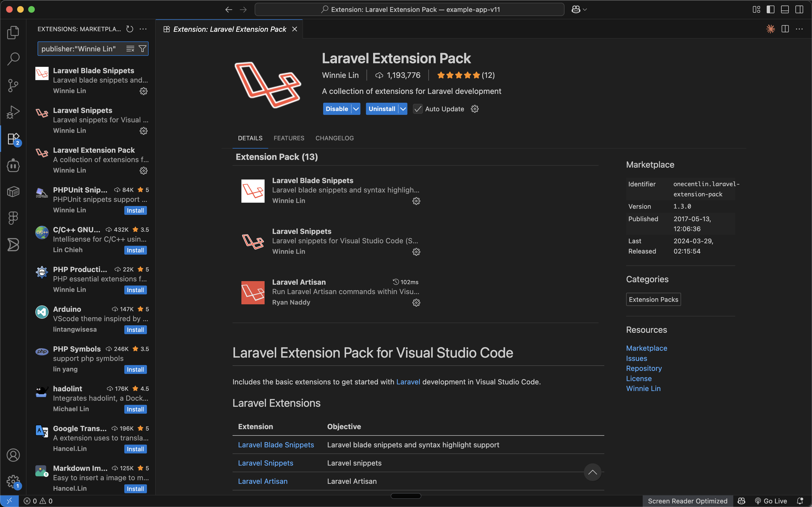Click the scroll-to-top round arrow button
Screen dimensions: 812x507
click(593, 472)
